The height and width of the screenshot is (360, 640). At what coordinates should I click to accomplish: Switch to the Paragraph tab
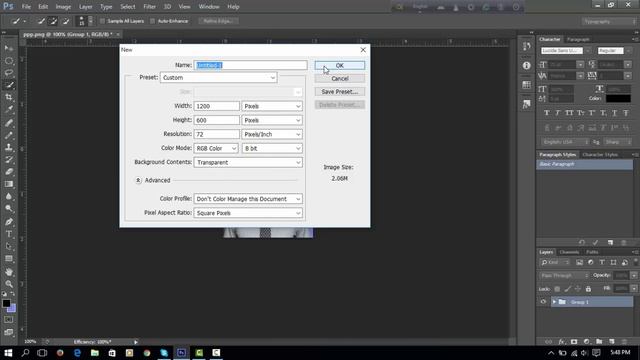coord(578,39)
